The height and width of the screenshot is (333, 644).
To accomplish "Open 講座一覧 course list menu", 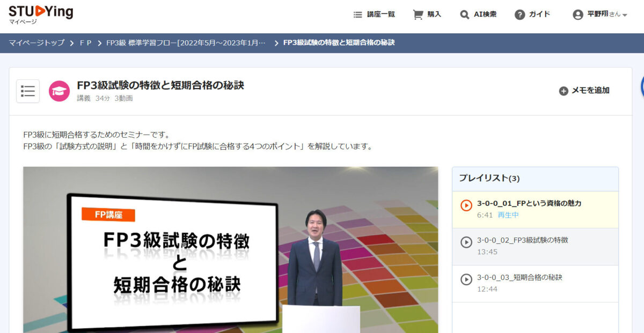I will pyautogui.click(x=375, y=14).
